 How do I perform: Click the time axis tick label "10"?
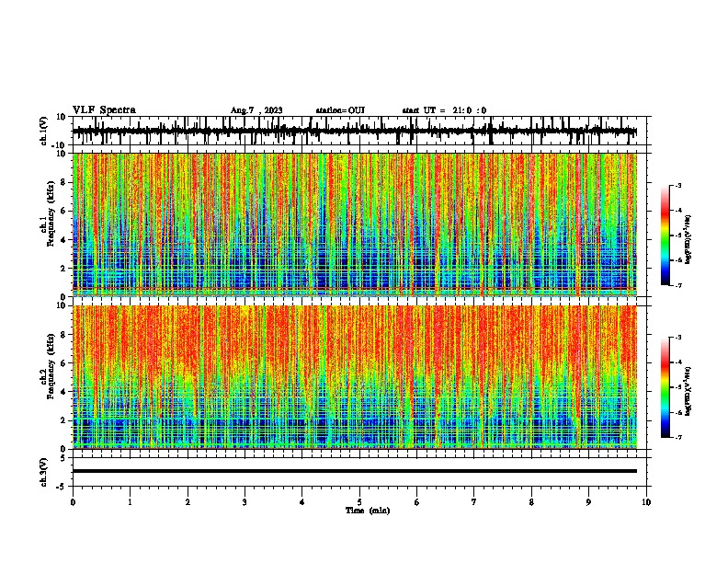[646, 502]
